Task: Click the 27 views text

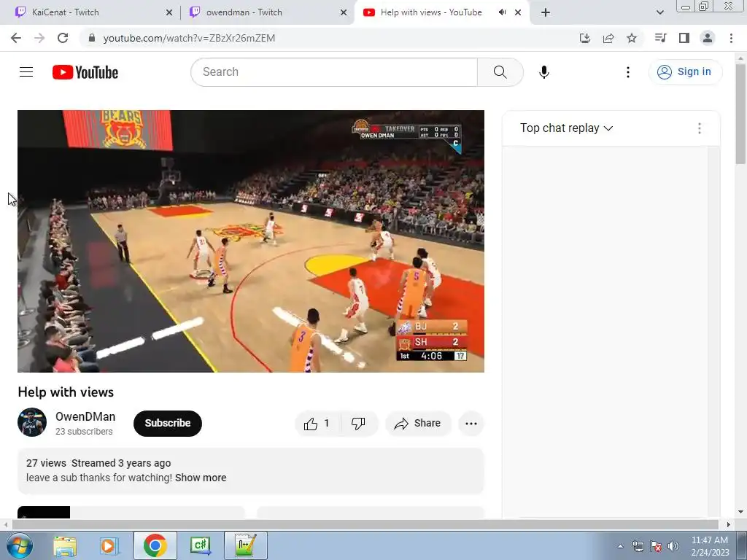Action: pyautogui.click(x=46, y=463)
